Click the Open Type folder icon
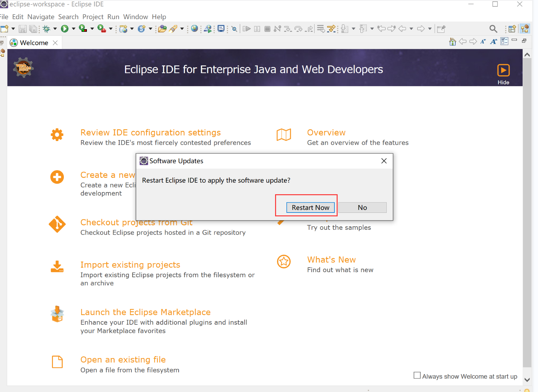Screen dimensions: 538x392 tap(163, 29)
